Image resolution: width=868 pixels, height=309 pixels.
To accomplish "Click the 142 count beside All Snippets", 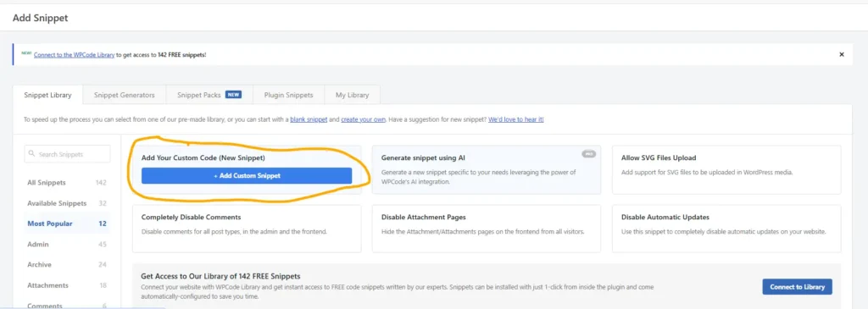I will [x=101, y=183].
